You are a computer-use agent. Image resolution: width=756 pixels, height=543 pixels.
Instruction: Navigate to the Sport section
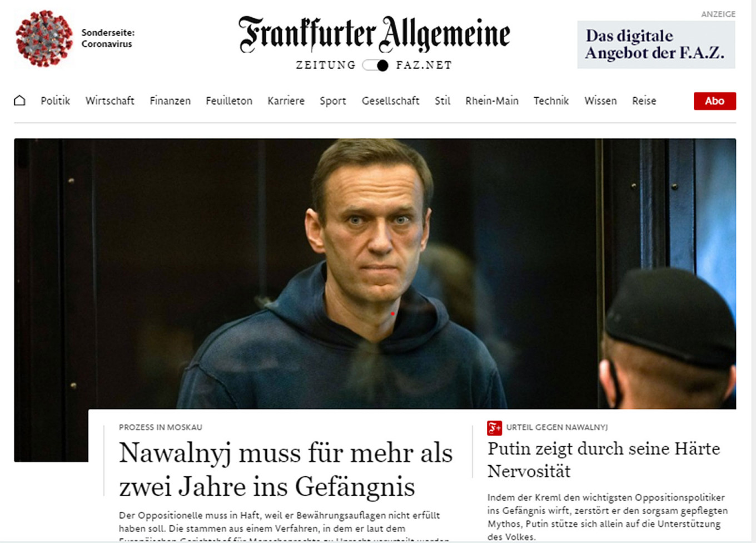pos(332,101)
